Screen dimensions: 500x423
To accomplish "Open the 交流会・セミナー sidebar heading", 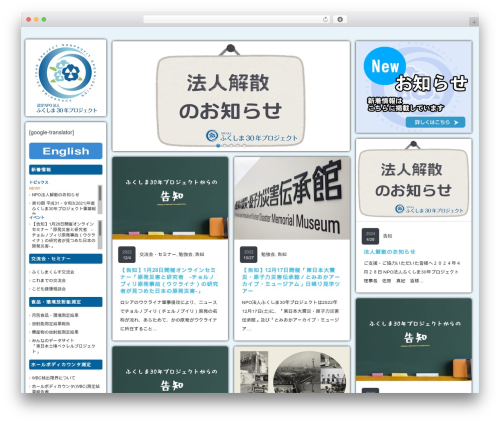I will click(x=66, y=259).
